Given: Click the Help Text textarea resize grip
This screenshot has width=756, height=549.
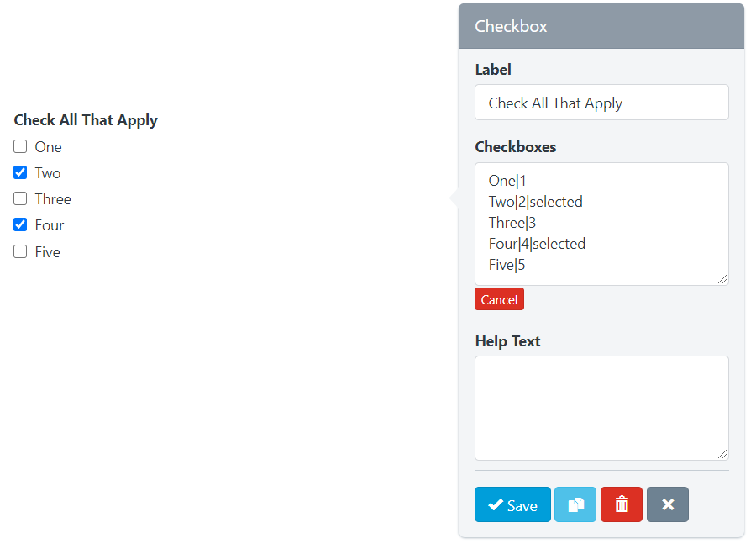Looking at the screenshot, I should [x=722, y=454].
